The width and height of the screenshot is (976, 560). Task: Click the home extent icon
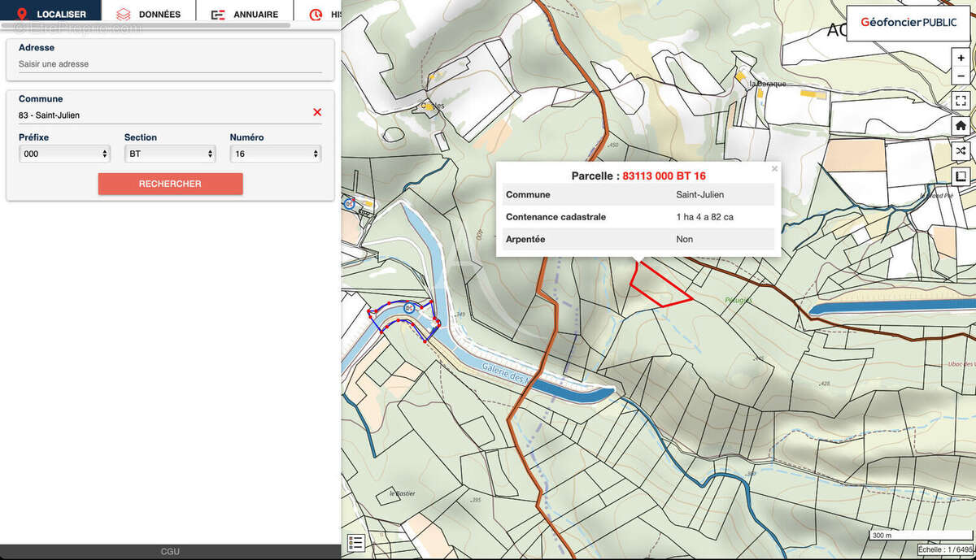(x=961, y=126)
